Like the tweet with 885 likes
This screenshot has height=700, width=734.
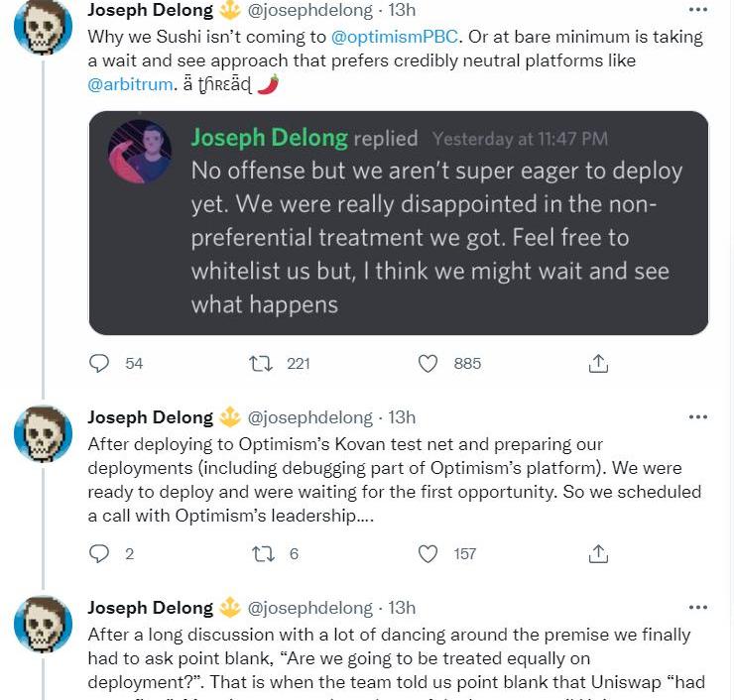tap(428, 364)
